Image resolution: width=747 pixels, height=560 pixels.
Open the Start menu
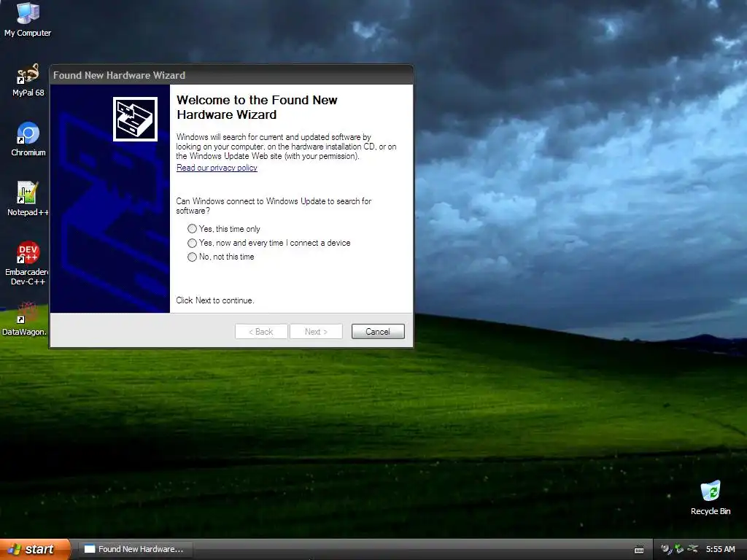[x=35, y=549]
